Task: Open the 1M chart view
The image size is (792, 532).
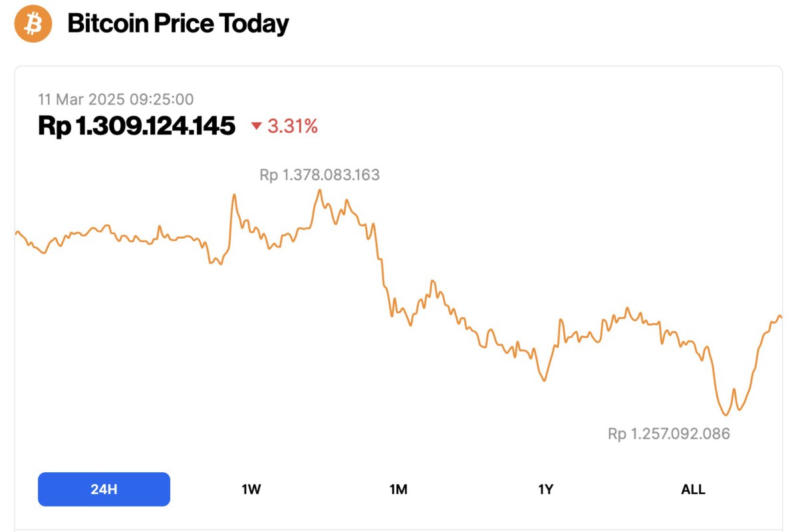Action: coord(398,489)
